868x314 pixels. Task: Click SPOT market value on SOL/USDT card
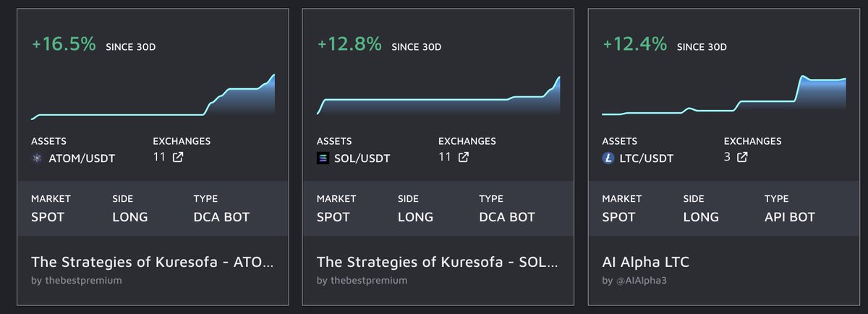tap(333, 216)
